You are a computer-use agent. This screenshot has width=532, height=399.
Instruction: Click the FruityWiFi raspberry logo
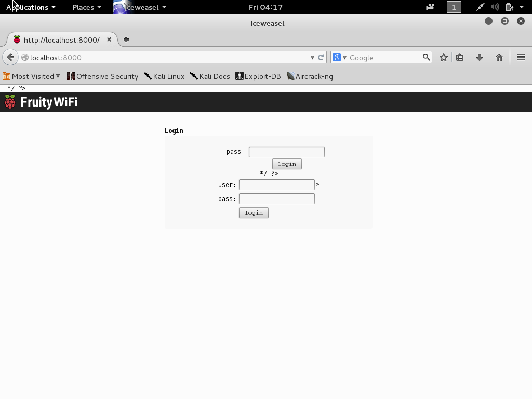tap(10, 102)
